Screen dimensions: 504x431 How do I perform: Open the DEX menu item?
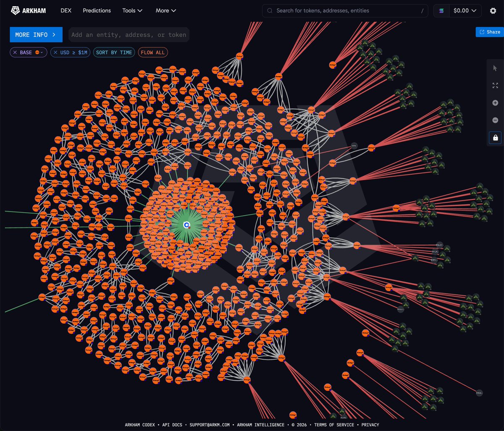tap(66, 10)
